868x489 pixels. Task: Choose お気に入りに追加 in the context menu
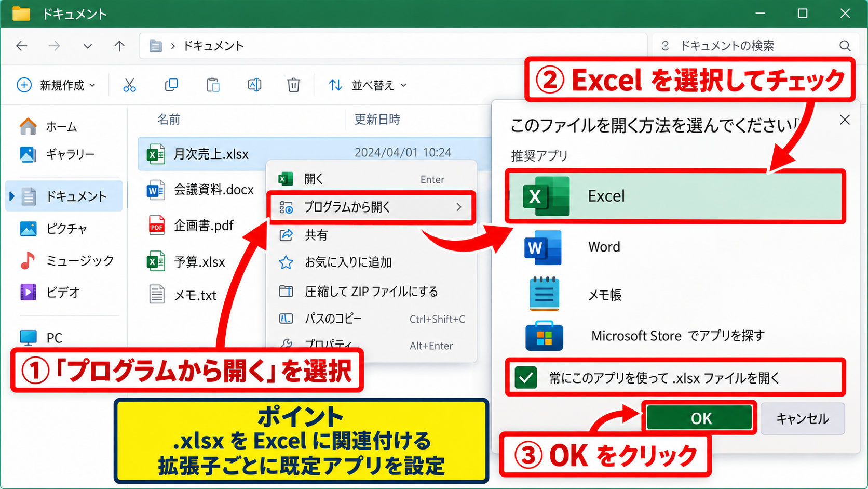tap(371, 262)
